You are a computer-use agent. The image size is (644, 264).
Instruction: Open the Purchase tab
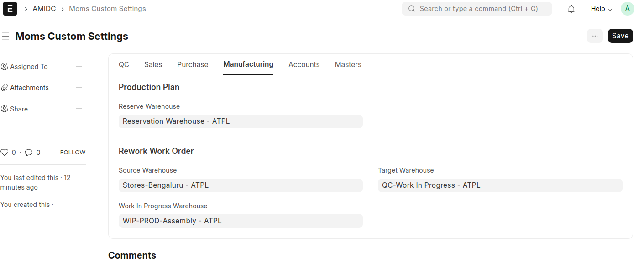point(193,64)
